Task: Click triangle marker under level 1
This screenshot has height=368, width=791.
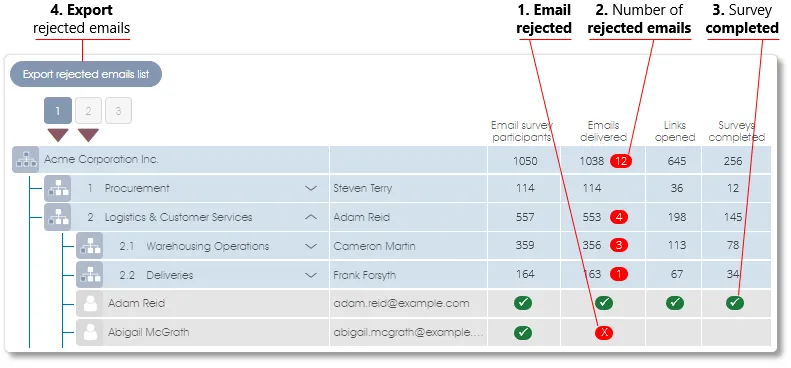Action: pyautogui.click(x=58, y=135)
